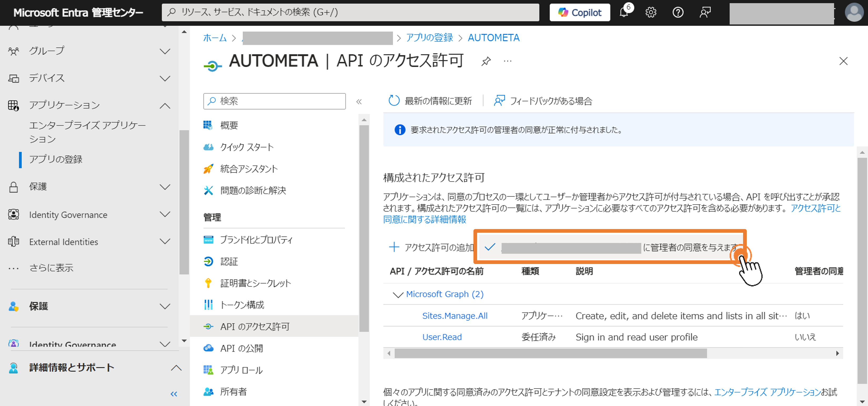868x406 pixels.
Task: Collapse left navigation with double chevron
Action: [x=174, y=394]
